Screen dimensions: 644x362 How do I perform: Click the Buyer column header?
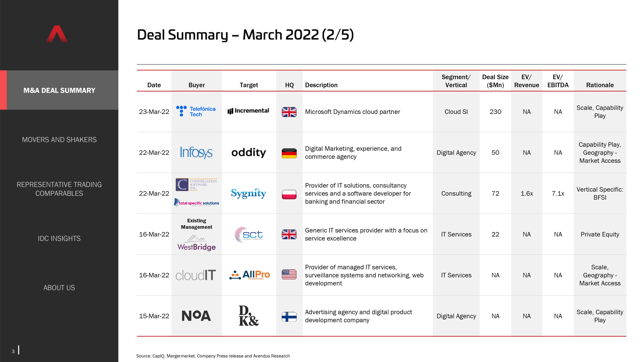(196, 85)
